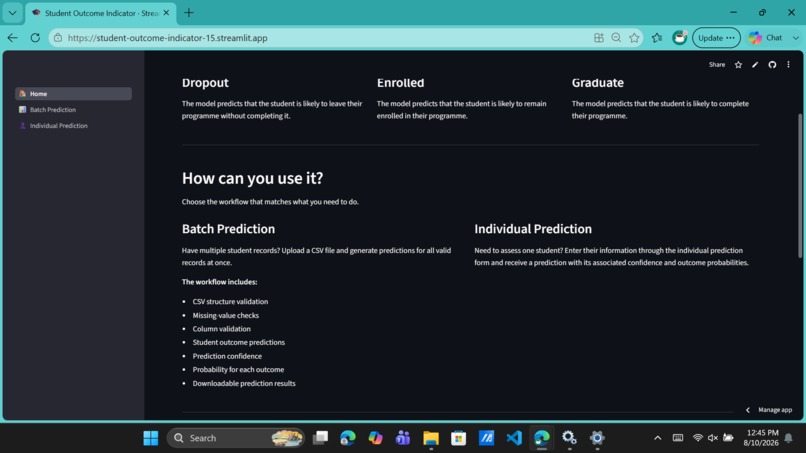The image size is (806, 453).
Task: Open taskbar clock showing 12:45 PM
Action: tap(761, 438)
